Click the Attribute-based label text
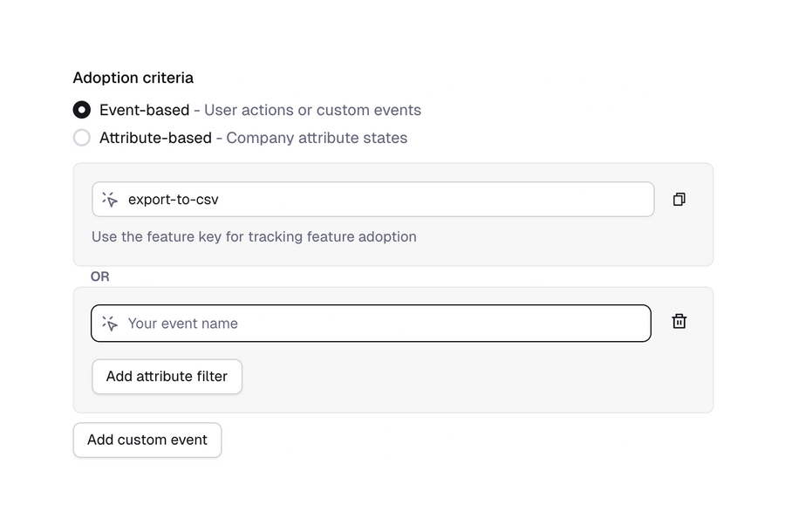 [154, 138]
